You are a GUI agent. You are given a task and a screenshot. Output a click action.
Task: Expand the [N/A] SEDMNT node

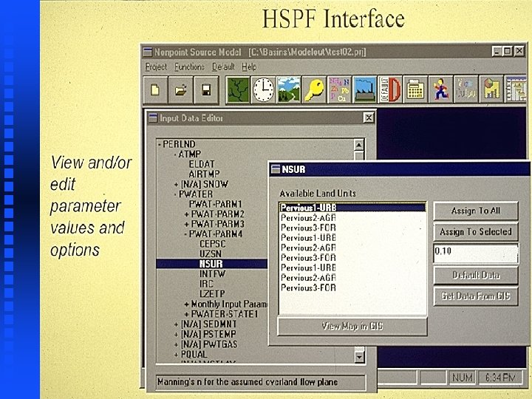point(176,324)
